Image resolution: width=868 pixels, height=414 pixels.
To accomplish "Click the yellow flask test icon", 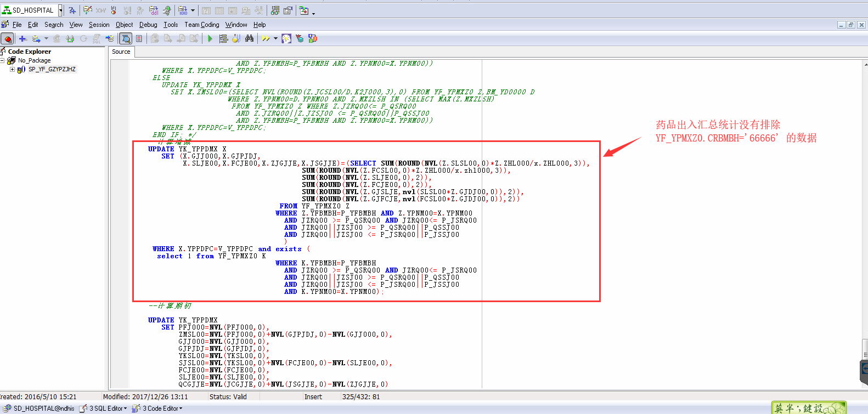I will tap(236, 38).
